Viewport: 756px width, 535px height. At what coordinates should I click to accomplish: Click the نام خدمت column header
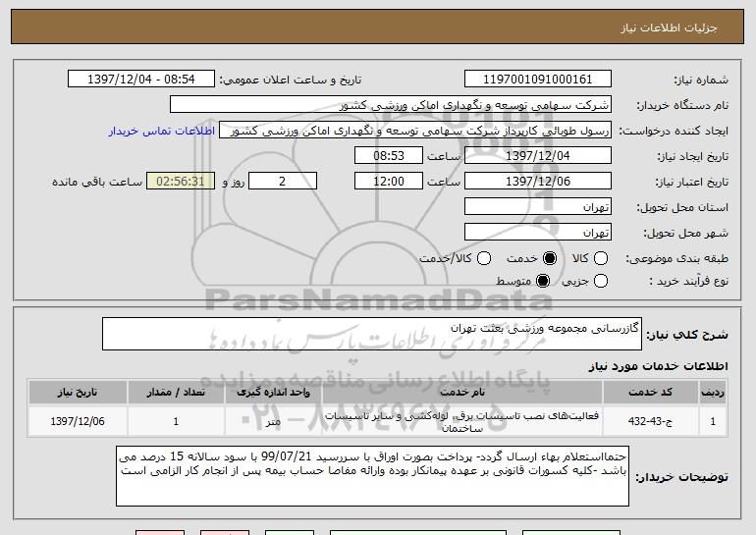click(461, 393)
